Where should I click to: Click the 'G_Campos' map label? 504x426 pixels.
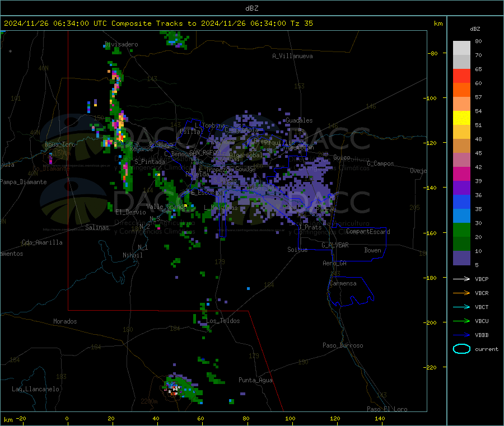pyautogui.click(x=380, y=163)
